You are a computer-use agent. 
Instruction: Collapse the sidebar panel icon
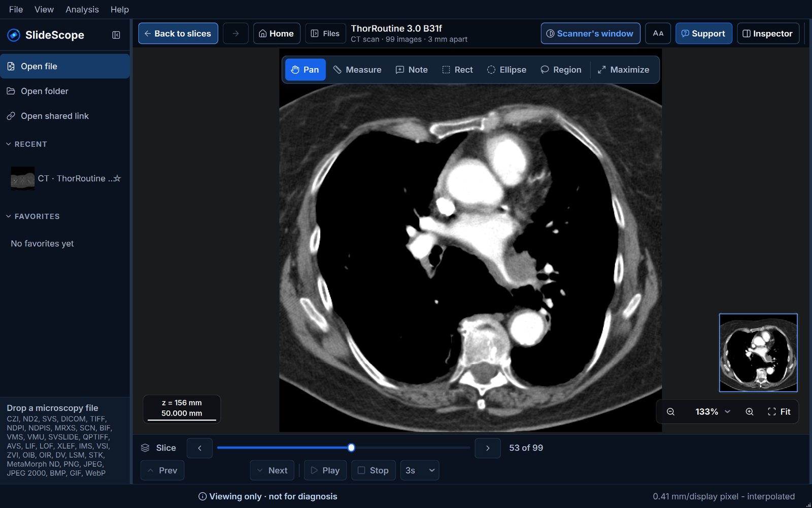(x=116, y=35)
